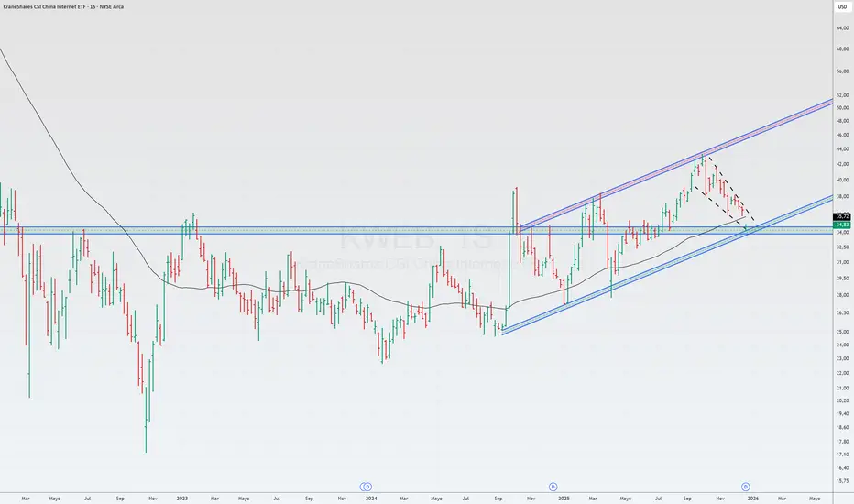Open the dividend marker near 2025
Screen dimensions: 854x504
(x=553, y=487)
